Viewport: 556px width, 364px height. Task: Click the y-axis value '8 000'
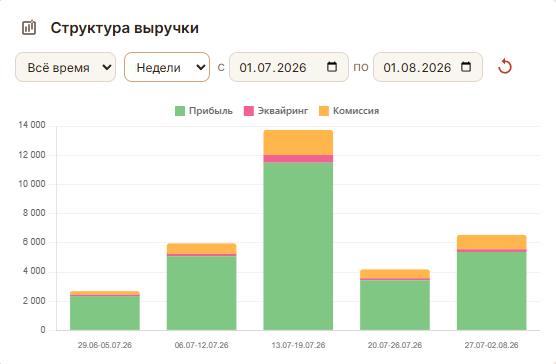click(34, 213)
